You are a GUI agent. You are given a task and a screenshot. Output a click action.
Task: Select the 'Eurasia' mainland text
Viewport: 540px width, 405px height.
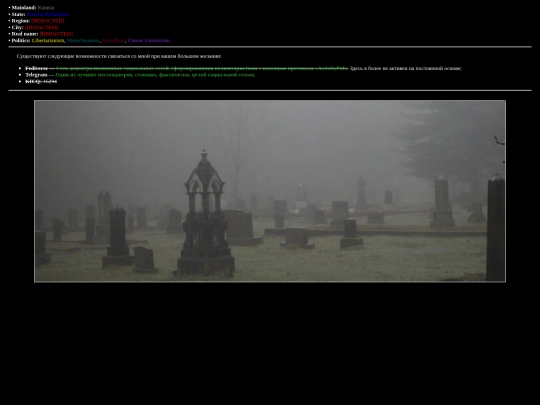click(x=46, y=8)
